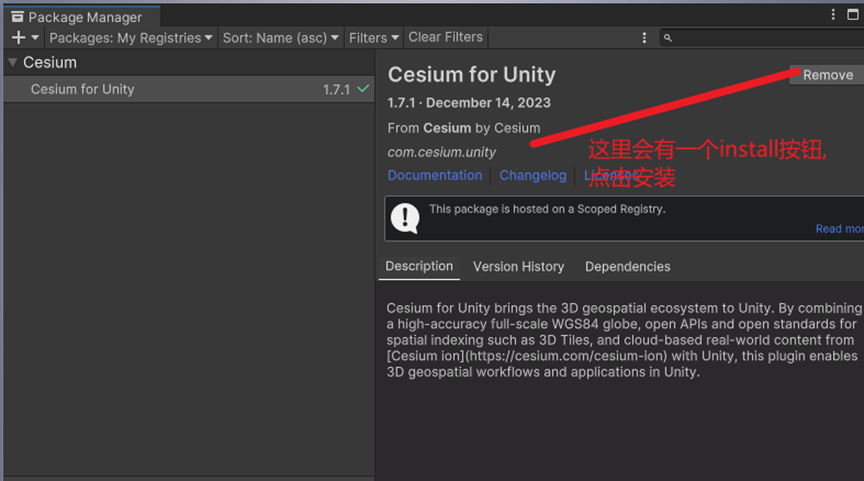Click the 1.7.1 version in list

click(336, 89)
